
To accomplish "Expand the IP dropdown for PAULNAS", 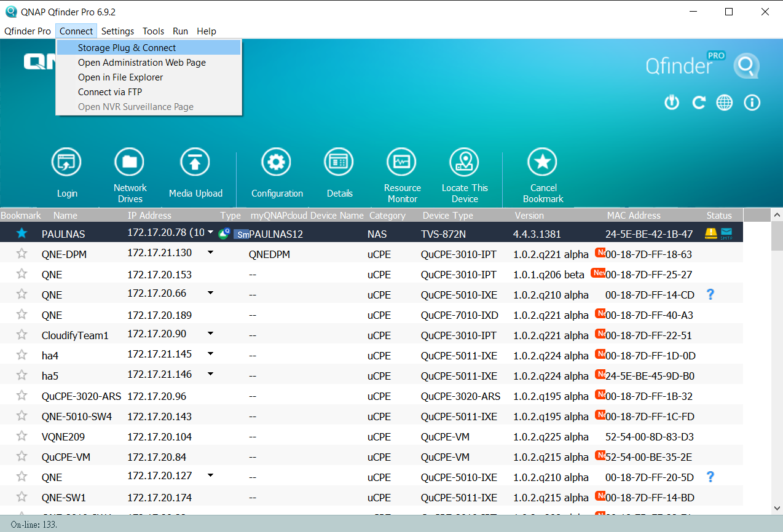I will point(211,232).
